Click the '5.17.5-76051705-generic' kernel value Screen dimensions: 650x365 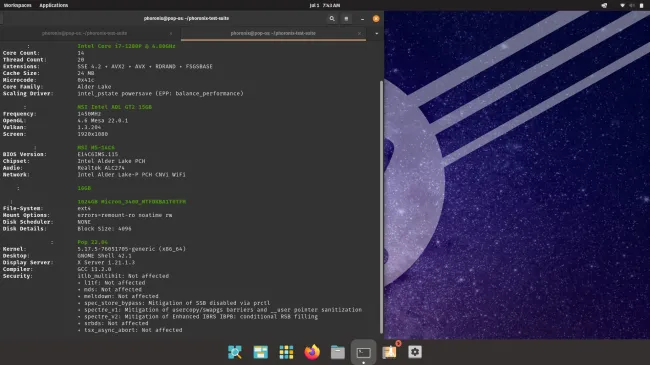[x=131, y=249]
